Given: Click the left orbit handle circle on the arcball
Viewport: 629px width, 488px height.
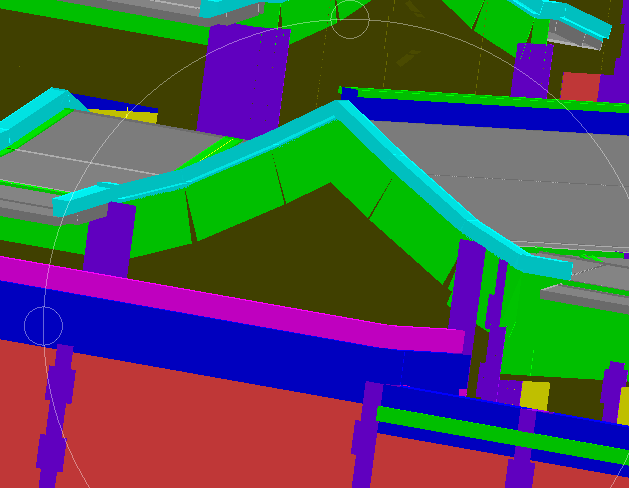Looking at the screenshot, I should 43,326.
